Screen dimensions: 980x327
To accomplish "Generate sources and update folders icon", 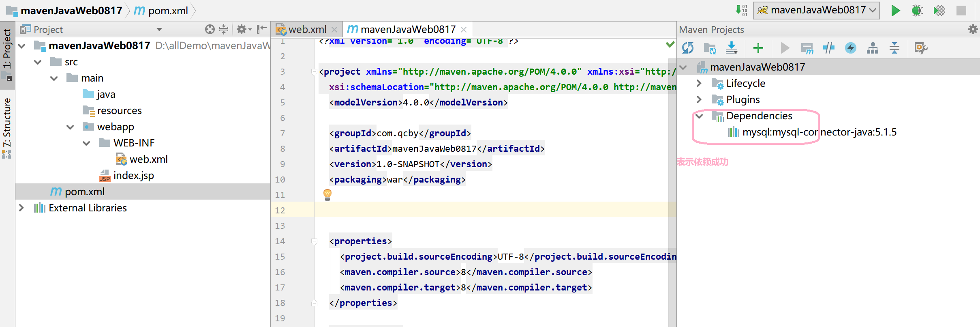I will 710,48.
